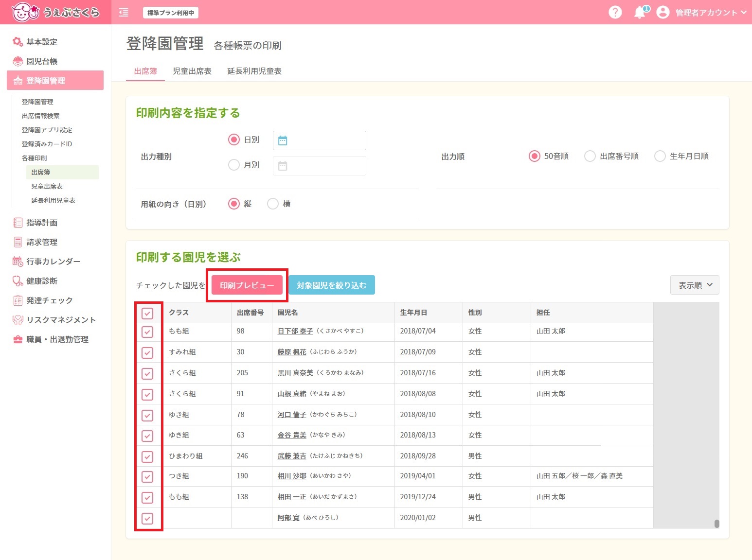Click the 標準プラン利用中 badge
The width and height of the screenshot is (752, 560).
click(171, 13)
